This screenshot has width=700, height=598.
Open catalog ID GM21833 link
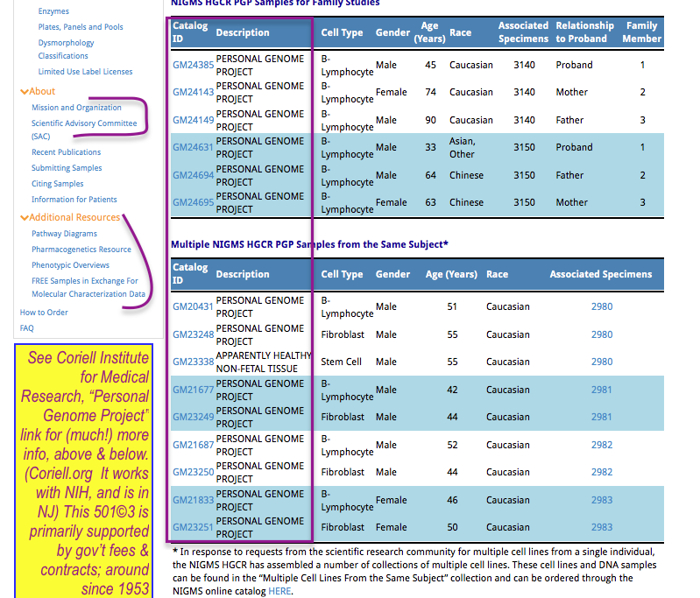193,500
